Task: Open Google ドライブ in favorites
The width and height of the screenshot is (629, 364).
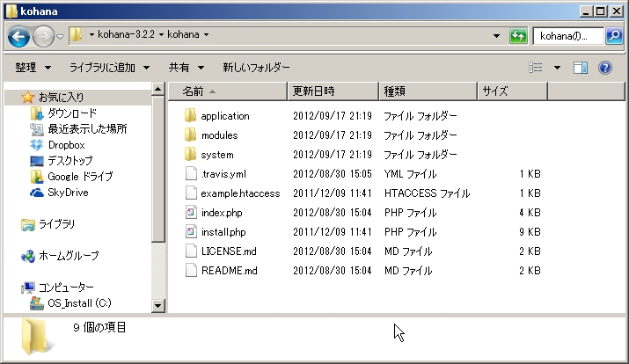Action: [x=80, y=177]
